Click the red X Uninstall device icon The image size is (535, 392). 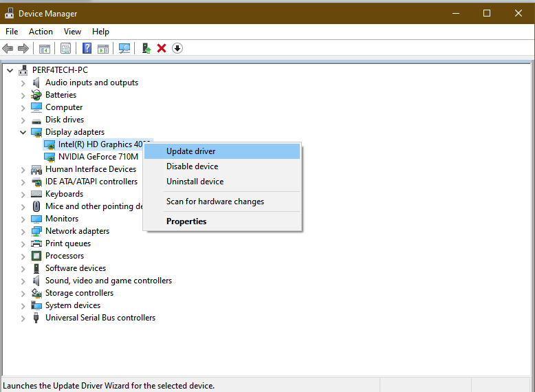[162, 48]
